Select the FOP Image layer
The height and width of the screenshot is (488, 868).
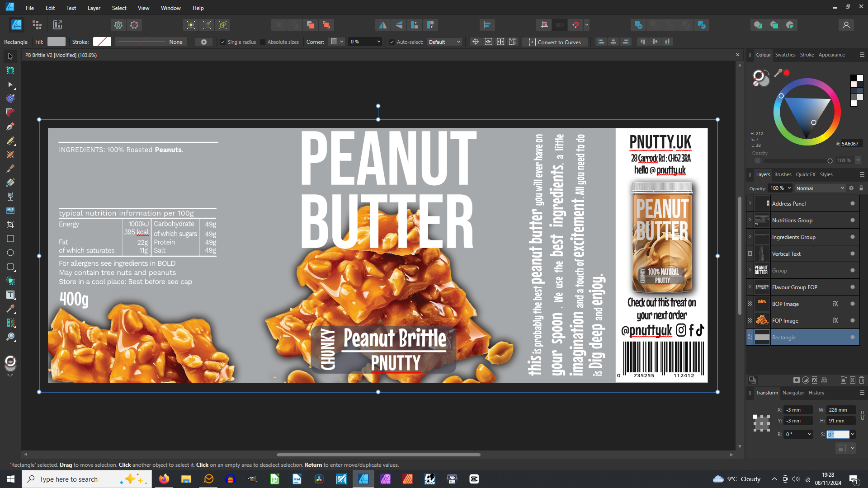pyautogui.click(x=802, y=320)
